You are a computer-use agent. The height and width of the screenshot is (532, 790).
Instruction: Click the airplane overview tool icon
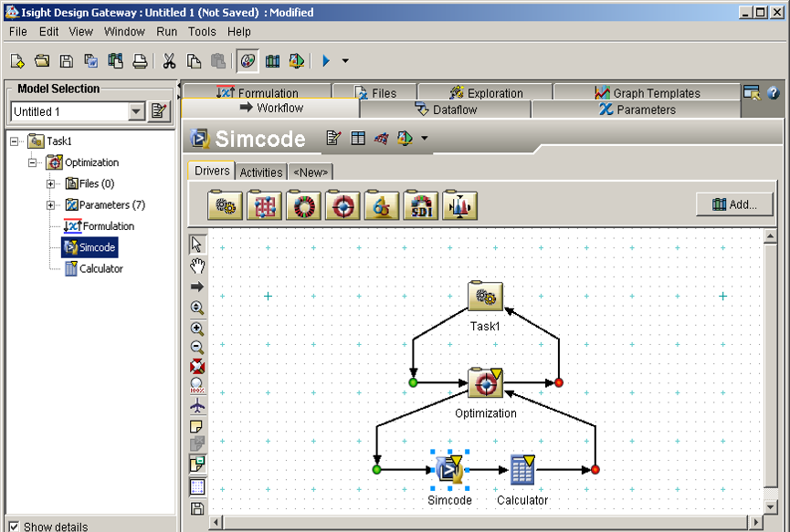(x=197, y=404)
